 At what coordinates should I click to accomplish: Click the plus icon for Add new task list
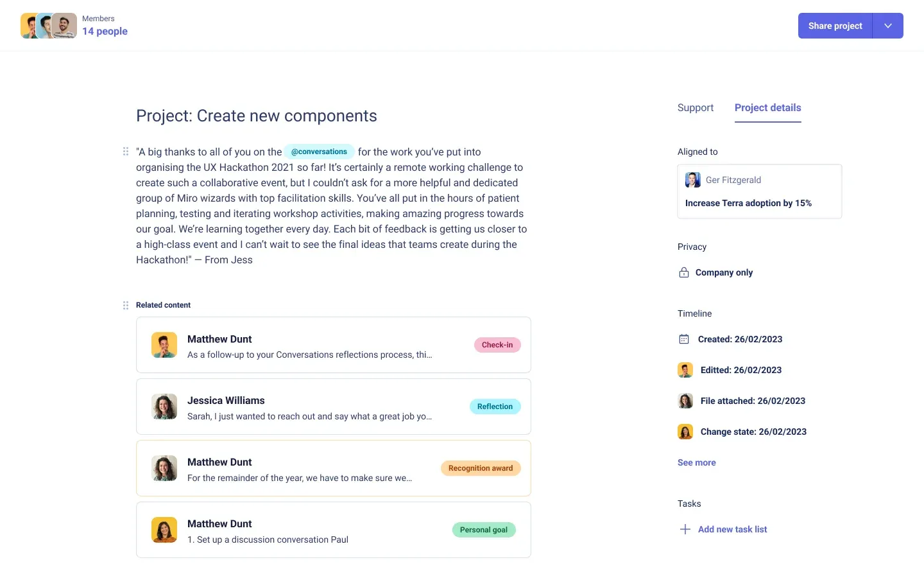point(685,529)
